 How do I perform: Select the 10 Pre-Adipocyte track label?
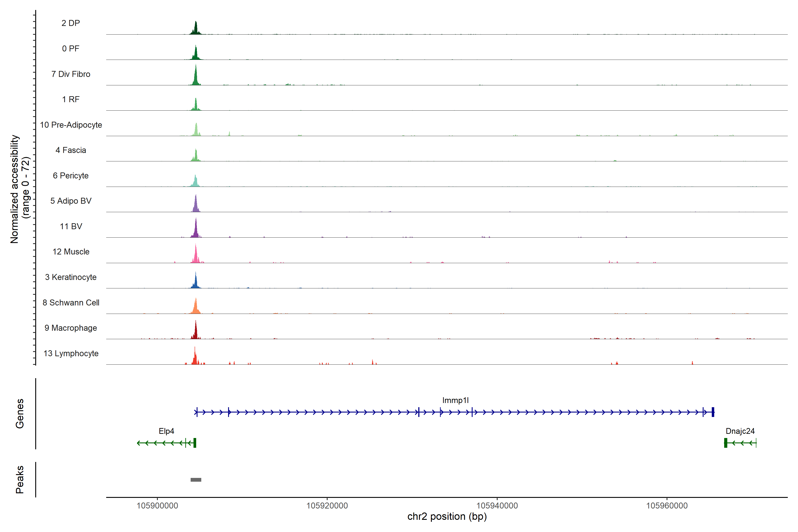tap(71, 125)
